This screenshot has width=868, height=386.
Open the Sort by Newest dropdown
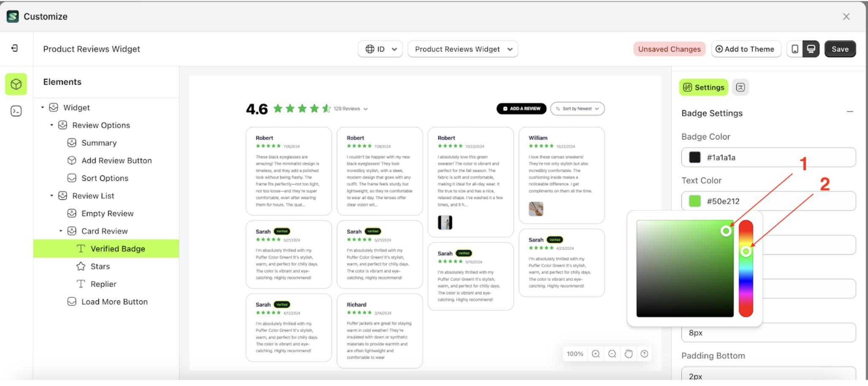tap(577, 109)
